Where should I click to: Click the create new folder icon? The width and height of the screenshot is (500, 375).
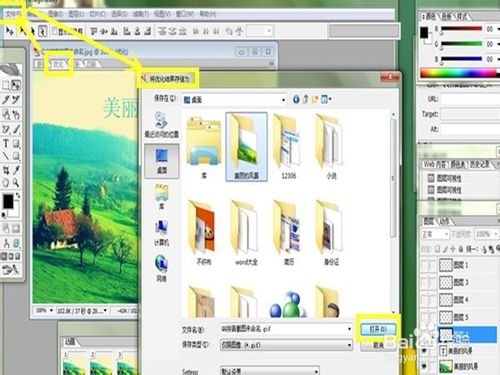click(315, 99)
